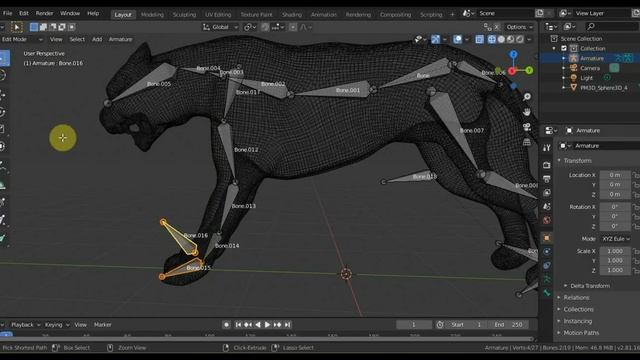Image resolution: width=640 pixels, height=360 pixels.
Task: Open the timeline Marker menu
Action: (102, 325)
